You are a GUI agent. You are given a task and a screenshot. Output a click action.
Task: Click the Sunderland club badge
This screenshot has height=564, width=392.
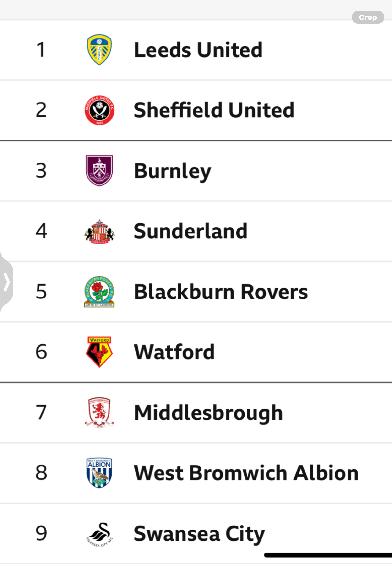point(99,231)
